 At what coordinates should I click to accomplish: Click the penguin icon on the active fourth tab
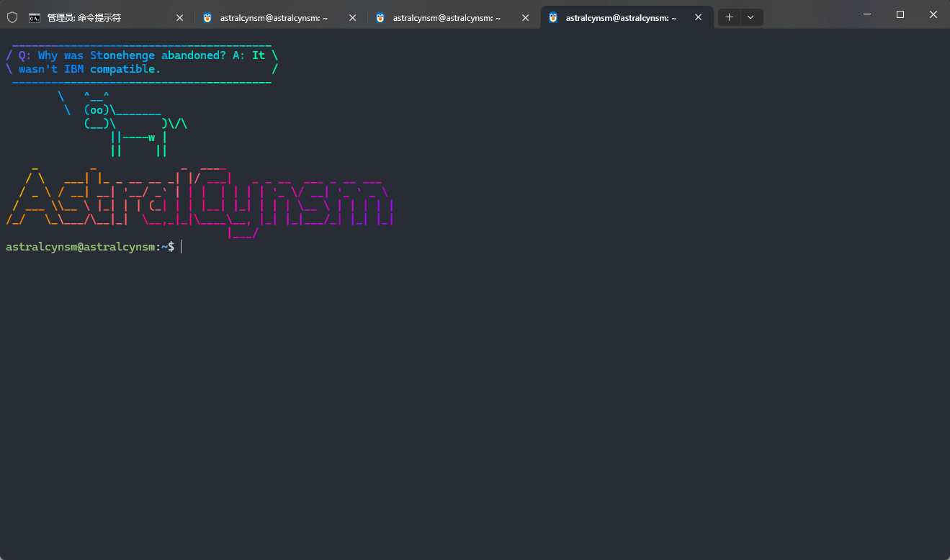[x=553, y=18]
